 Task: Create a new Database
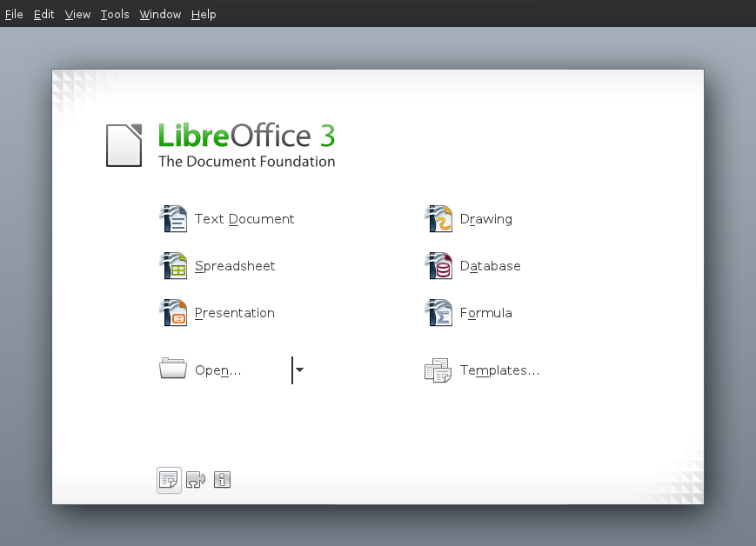click(x=491, y=266)
